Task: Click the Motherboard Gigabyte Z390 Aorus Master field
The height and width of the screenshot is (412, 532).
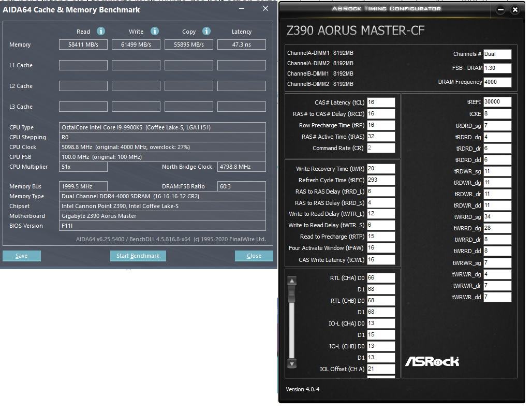Action: pyautogui.click(x=162, y=216)
